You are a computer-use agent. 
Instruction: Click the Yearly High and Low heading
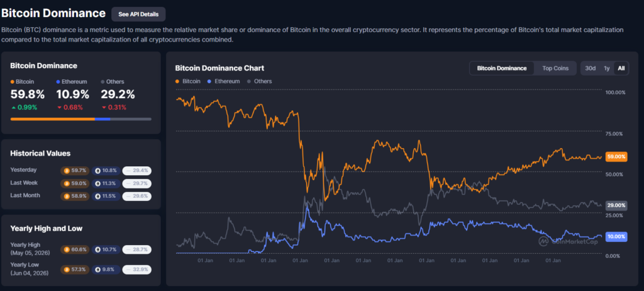[x=47, y=229]
